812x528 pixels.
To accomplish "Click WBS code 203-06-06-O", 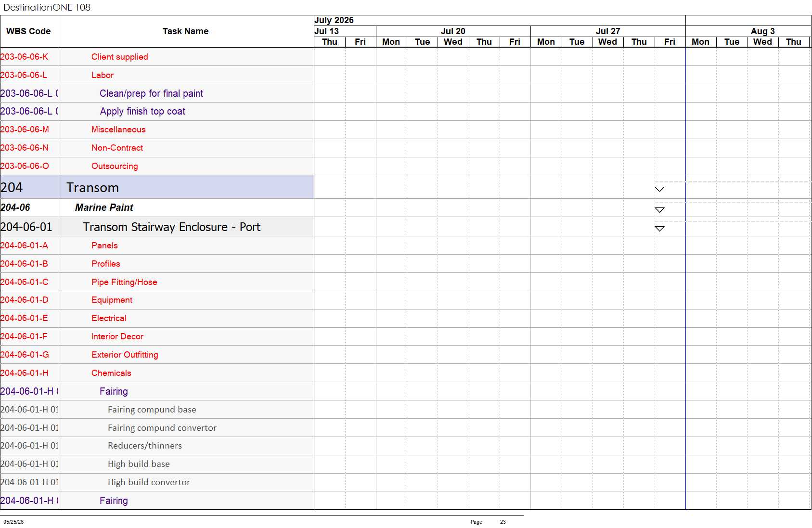I will [x=25, y=166].
